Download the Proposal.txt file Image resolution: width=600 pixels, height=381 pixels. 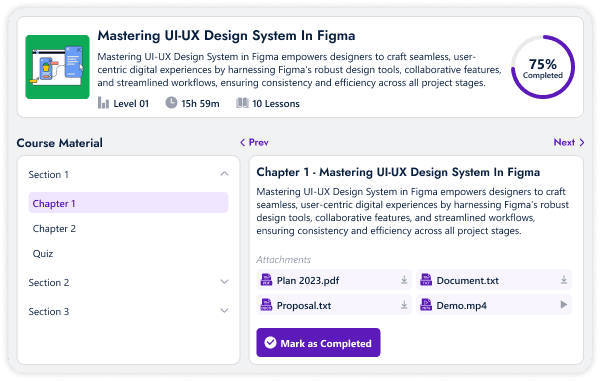coord(404,305)
